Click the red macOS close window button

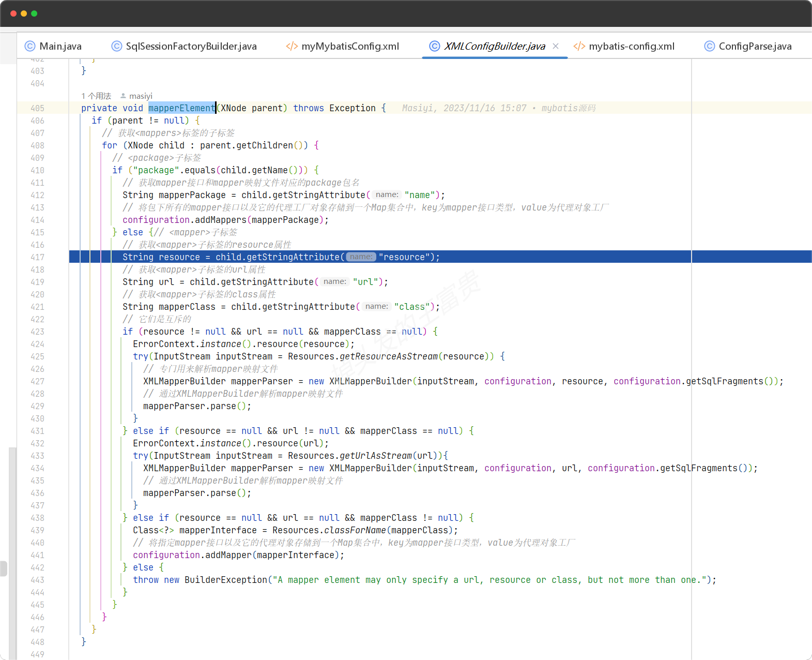tap(13, 13)
